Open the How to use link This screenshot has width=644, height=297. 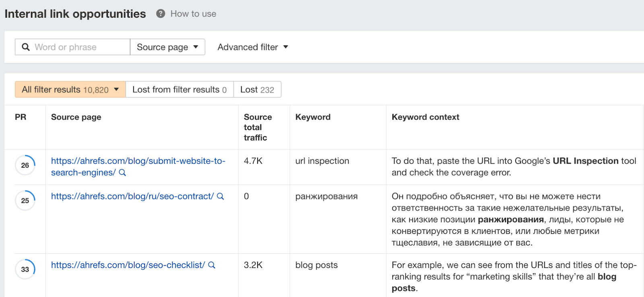click(193, 14)
